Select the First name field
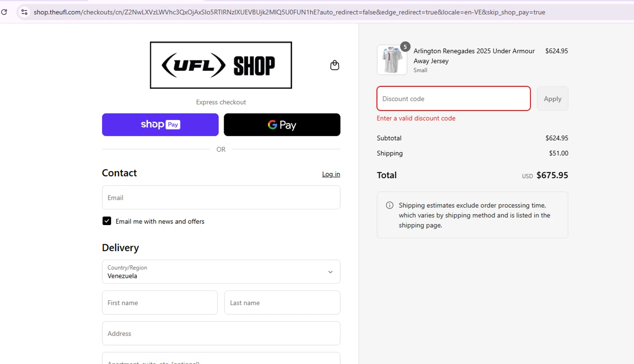The width and height of the screenshot is (634, 364). [160, 302]
